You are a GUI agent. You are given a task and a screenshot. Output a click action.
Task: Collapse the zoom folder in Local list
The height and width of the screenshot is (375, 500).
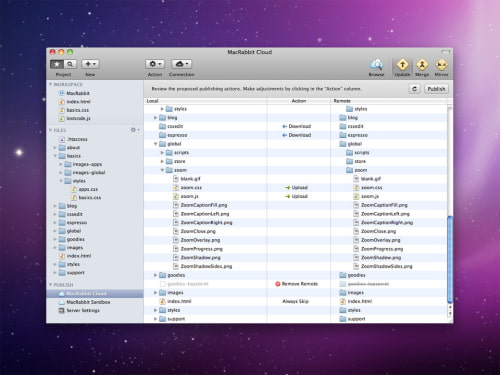162,170
